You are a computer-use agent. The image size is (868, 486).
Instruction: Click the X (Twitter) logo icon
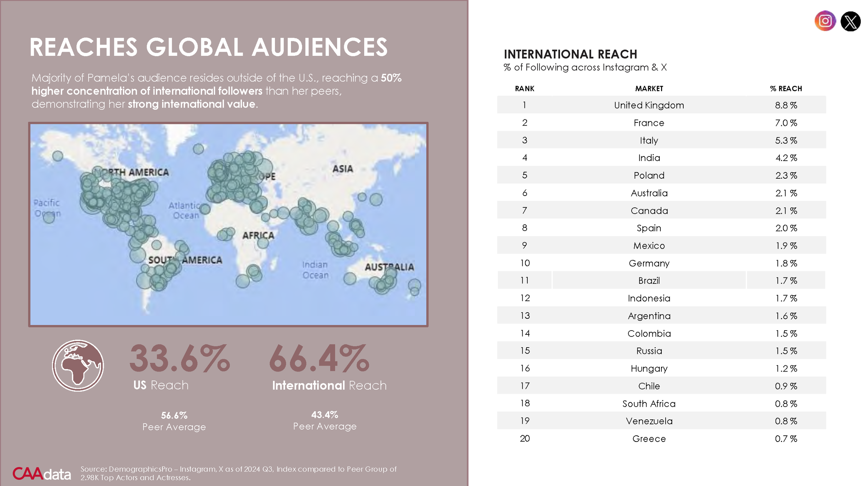pyautogui.click(x=850, y=22)
